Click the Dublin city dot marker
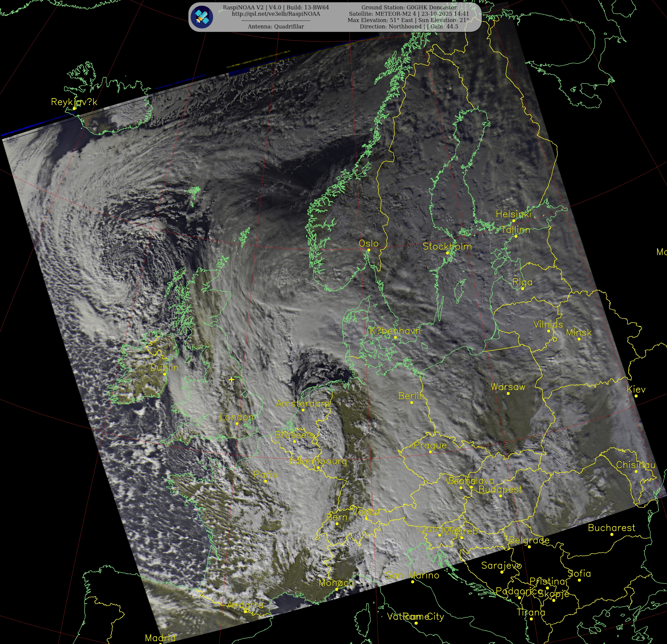 (x=165, y=374)
